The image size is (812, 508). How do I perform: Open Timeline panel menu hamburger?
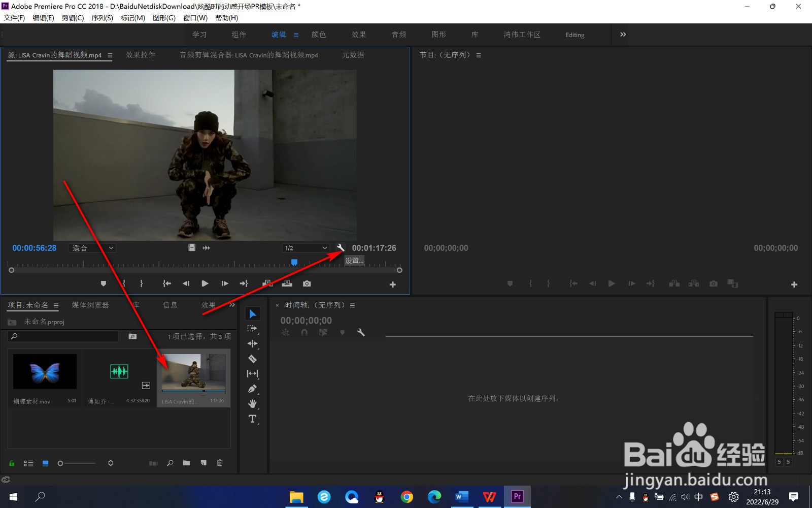(352, 305)
